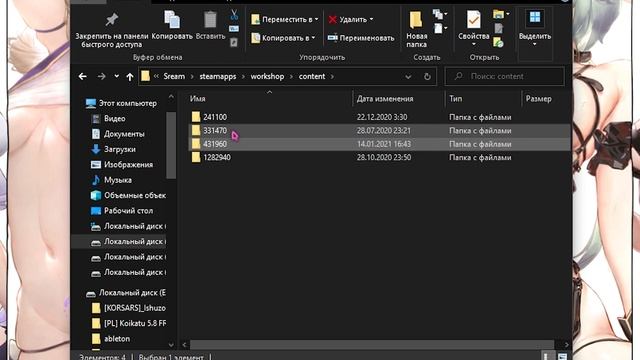
Task: Expand the address bar history dropdown
Action: [408, 77]
